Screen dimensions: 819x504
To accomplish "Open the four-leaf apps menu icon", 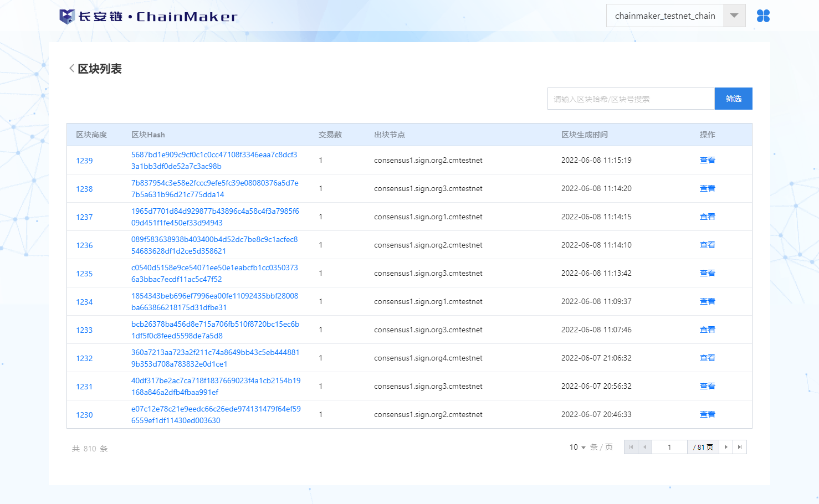I will [763, 16].
